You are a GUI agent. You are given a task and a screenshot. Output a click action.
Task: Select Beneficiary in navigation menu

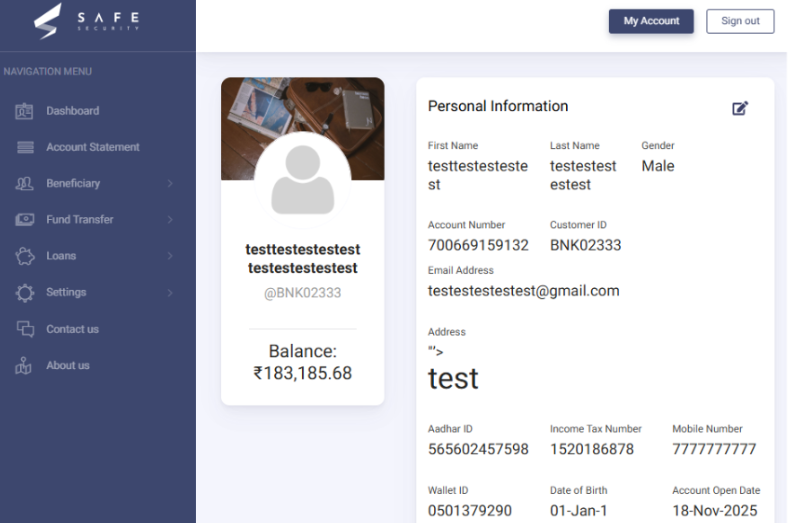point(73,183)
